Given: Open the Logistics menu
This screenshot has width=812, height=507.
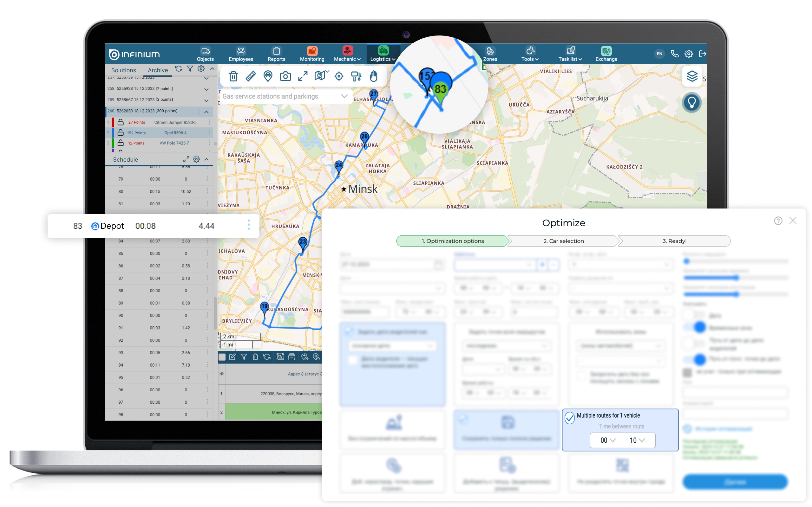Looking at the screenshot, I should [383, 54].
